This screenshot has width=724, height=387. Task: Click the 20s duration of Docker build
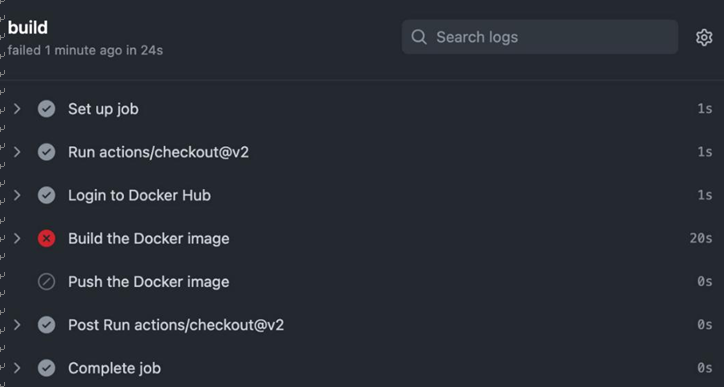[x=701, y=238]
